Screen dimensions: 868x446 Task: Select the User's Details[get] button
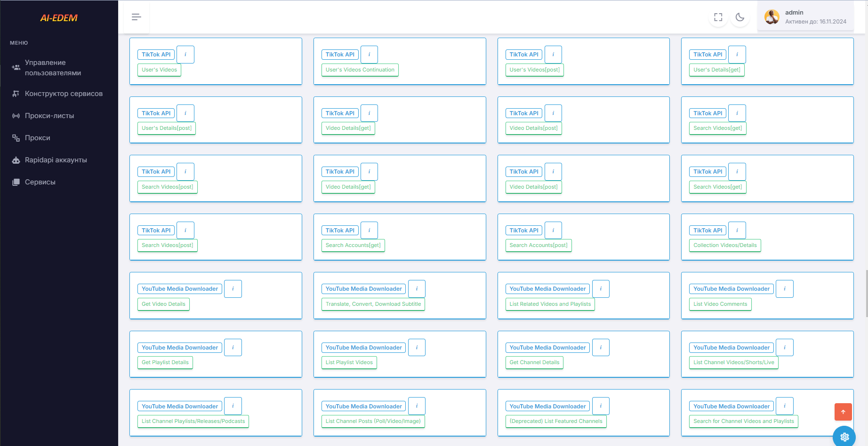(717, 70)
